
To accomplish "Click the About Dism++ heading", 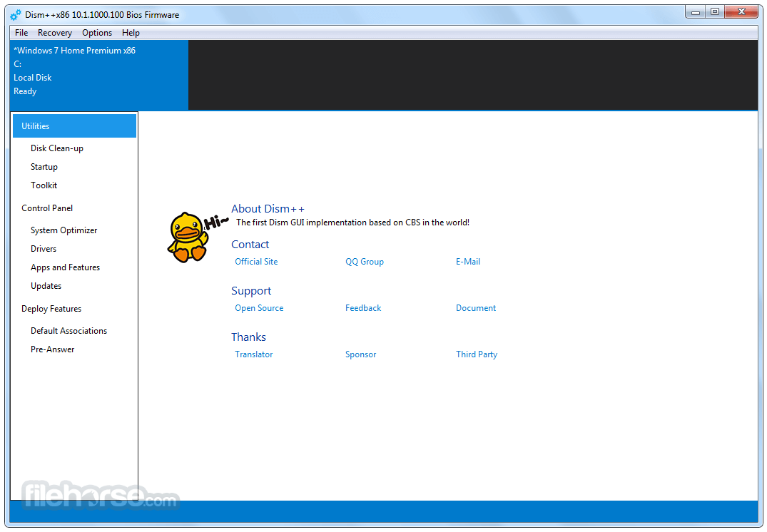I will (x=268, y=209).
